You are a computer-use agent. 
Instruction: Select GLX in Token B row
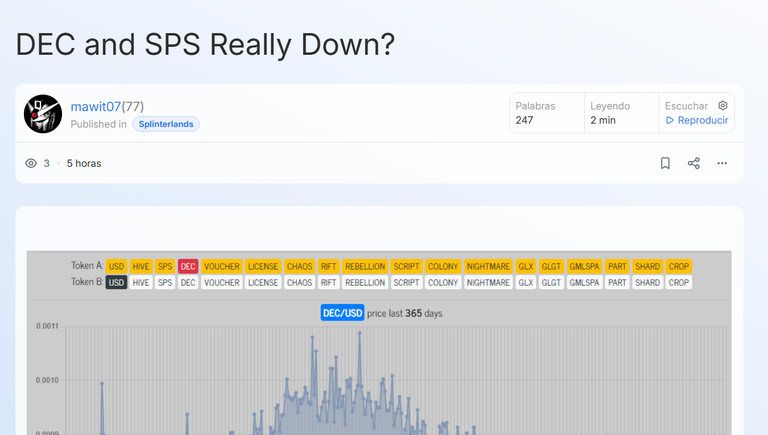[x=526, y=283]
